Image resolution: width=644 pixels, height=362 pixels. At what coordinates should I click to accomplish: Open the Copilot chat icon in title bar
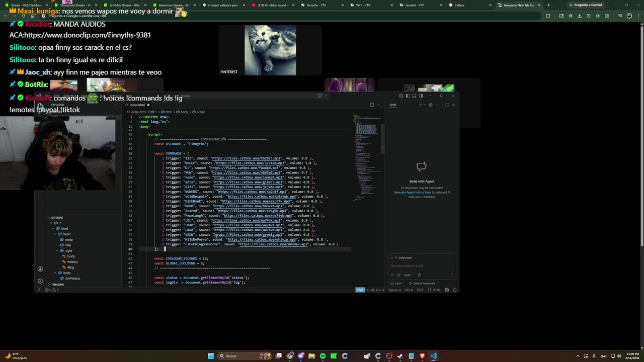click(x=319, y=96)
